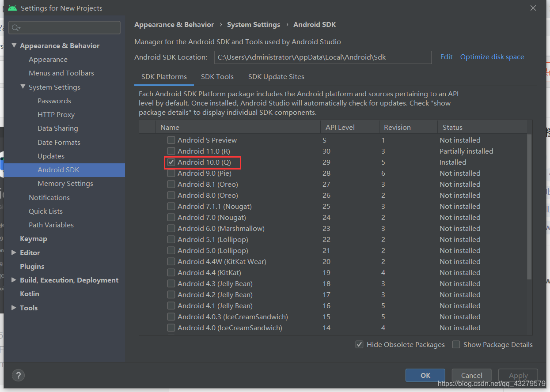Click API level 28 cell
Screen dimensions: 550x392
326,173
